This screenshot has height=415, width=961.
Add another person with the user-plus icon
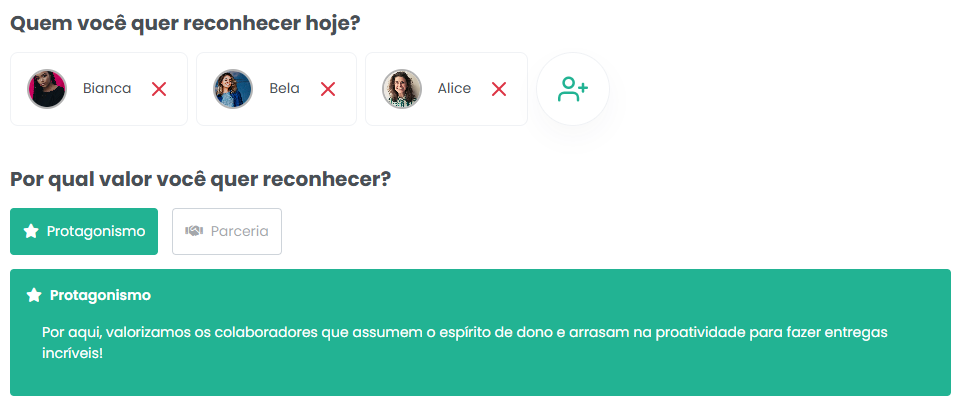tap(573, 89)
